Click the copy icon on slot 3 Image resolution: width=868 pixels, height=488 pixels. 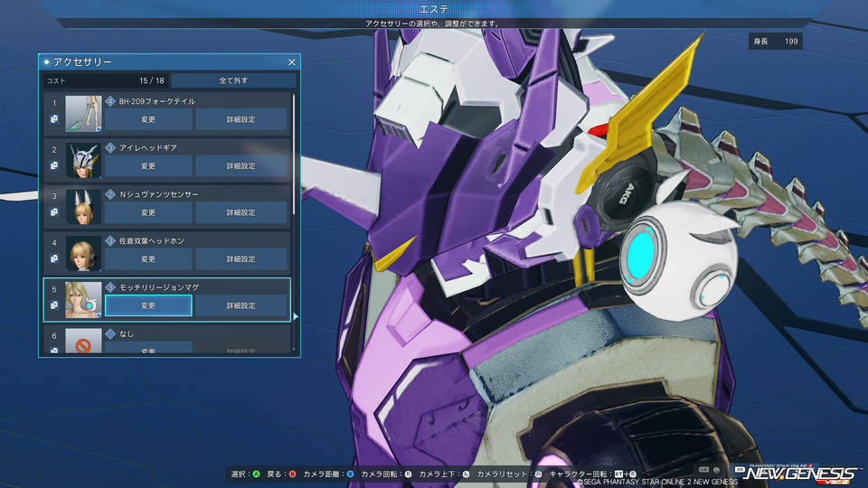54,211
